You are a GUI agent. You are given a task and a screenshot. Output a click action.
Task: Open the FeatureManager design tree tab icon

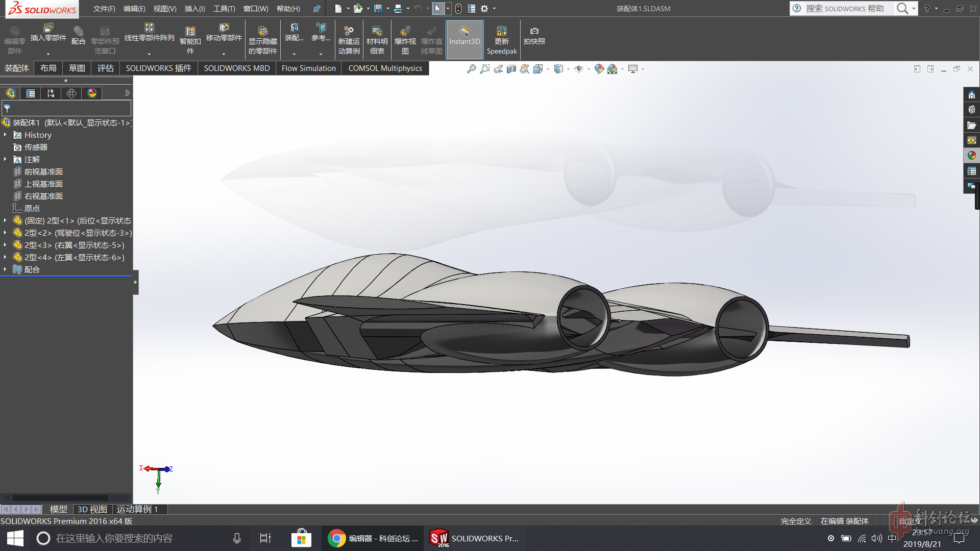tap(10, 93)
